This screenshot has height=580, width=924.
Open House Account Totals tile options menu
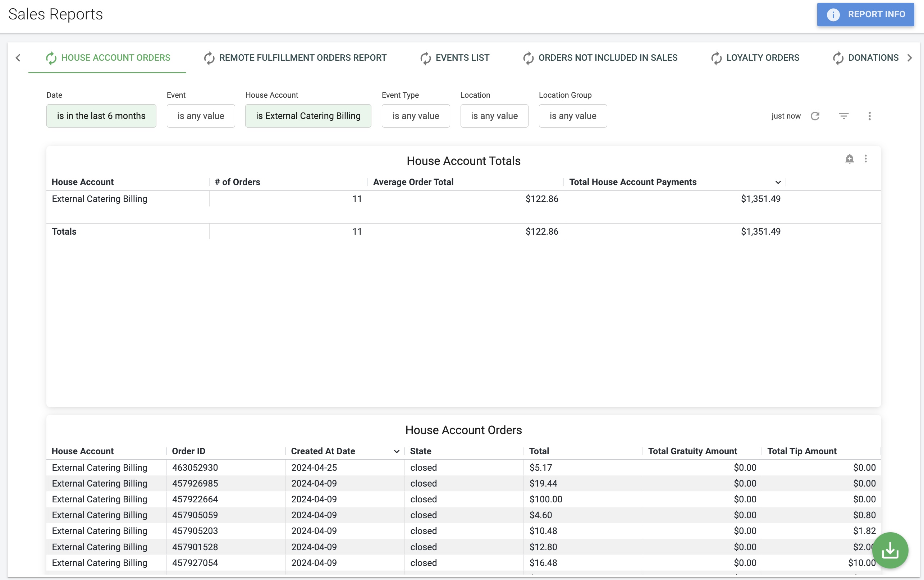coord(866,159)
